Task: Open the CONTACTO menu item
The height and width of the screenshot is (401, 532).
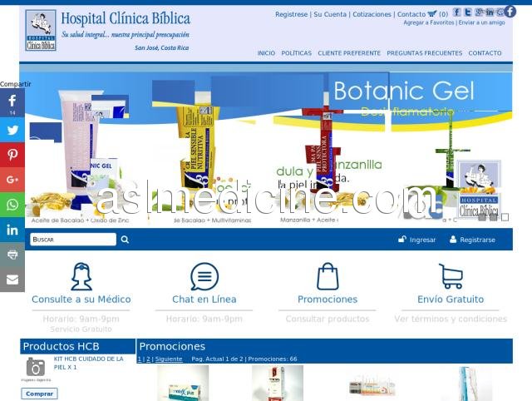Action: click(x=485, y=53)
